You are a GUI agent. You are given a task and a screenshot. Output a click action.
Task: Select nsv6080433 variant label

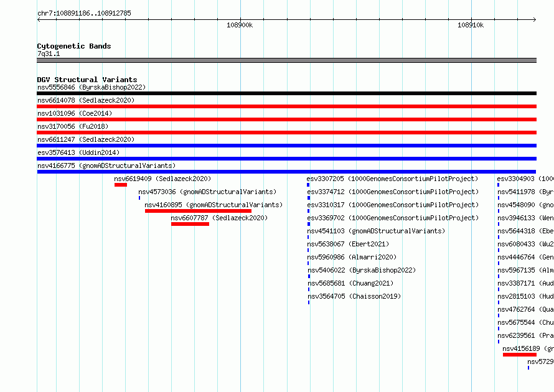525,244
